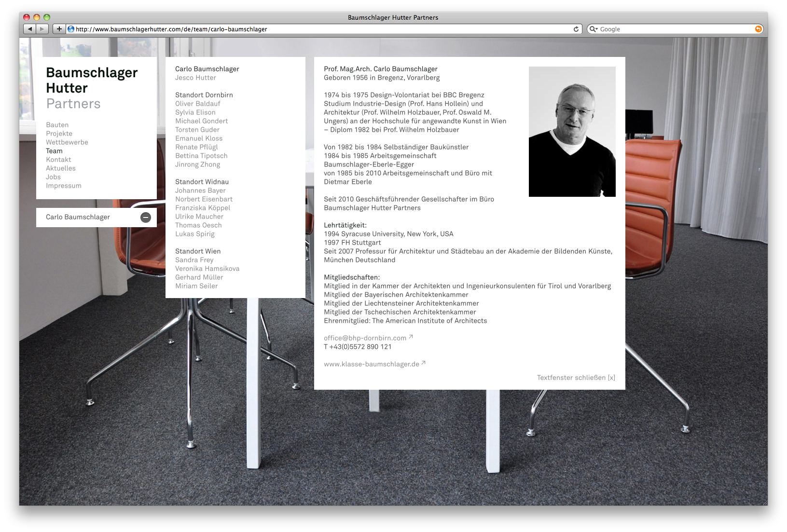Image resolution: width=787 pixels, height=532 pixels.
Task: Click the www.klasse-baumschlager.de link
Action: [x=372, y=364]
